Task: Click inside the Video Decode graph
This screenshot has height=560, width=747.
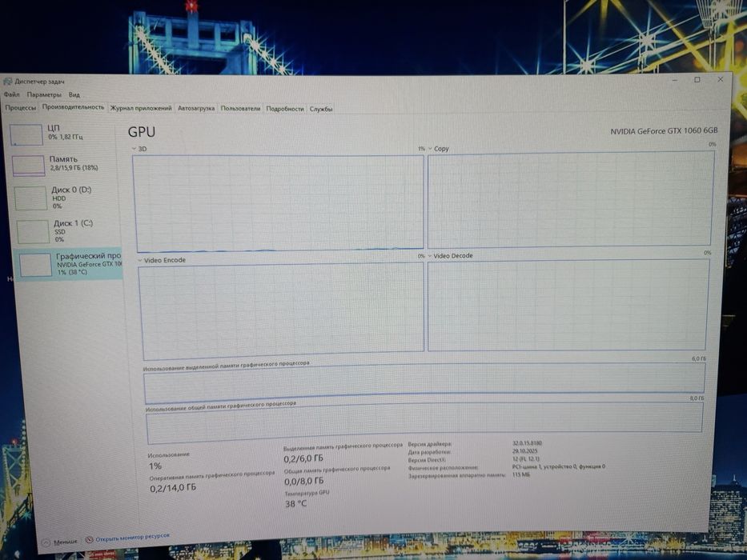Action: 568,306
